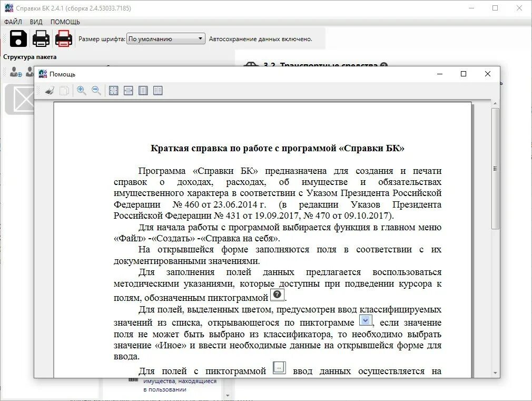532x401 pixels.
Task: Click the Помощь window title icon
Action: pos(43,74)
